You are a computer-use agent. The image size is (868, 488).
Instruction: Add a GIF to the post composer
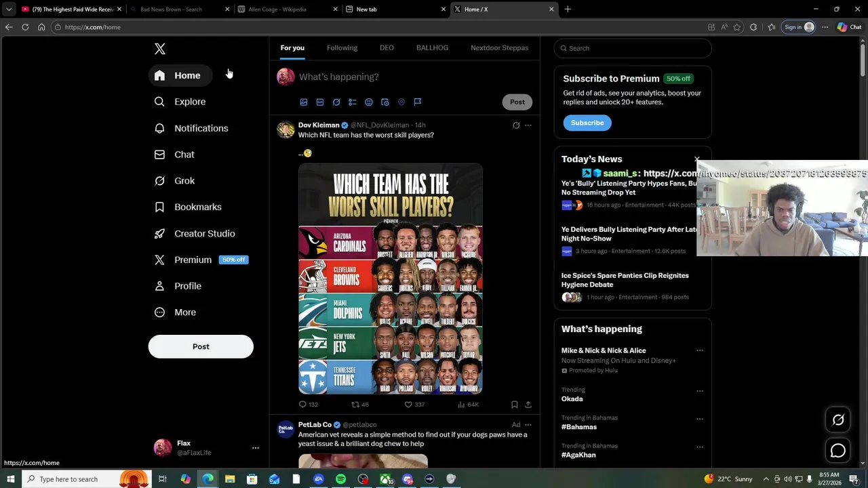tap(320, 102)
